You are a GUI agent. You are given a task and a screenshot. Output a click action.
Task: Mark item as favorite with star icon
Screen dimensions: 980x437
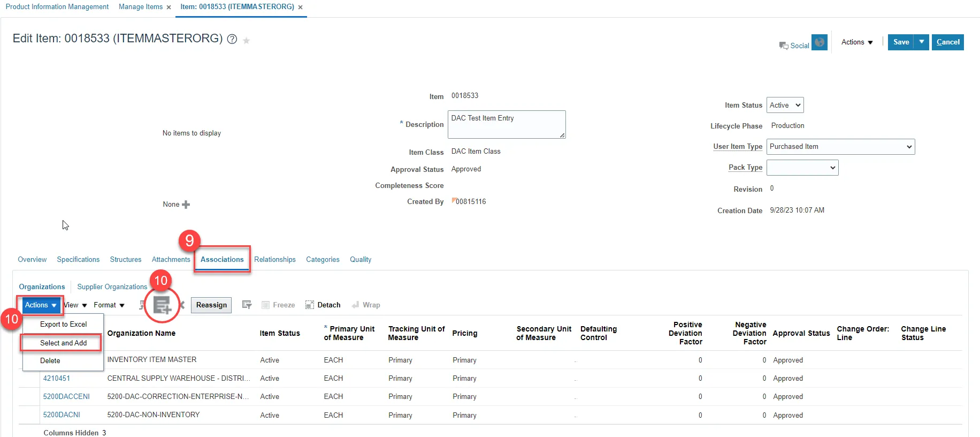coord(246,41)
